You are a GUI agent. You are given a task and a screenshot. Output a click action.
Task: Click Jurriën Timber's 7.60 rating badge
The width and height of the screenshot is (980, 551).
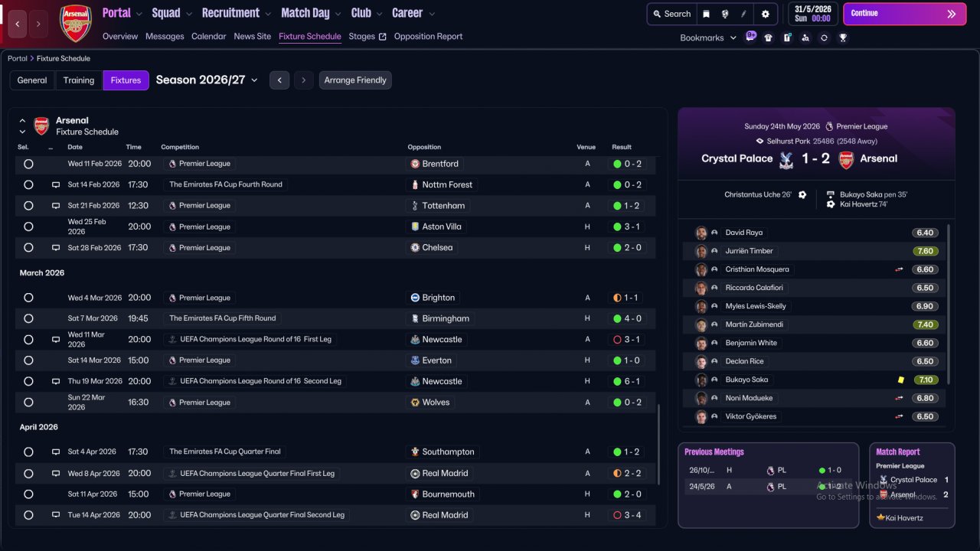925,251
